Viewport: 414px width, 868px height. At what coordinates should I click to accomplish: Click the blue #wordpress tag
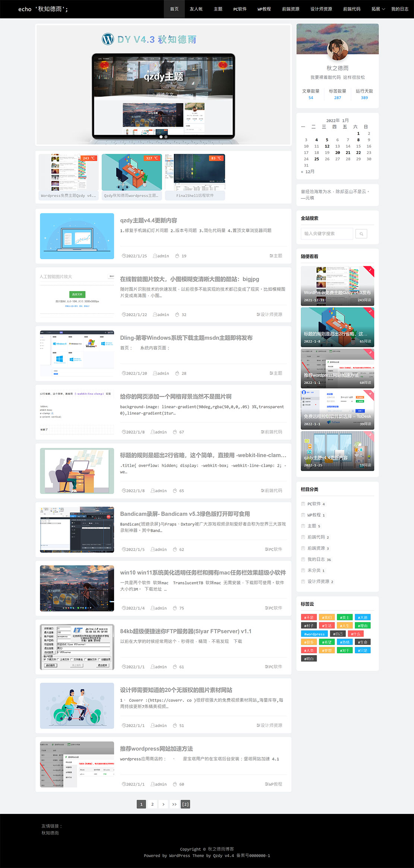[x=314, y=634]
